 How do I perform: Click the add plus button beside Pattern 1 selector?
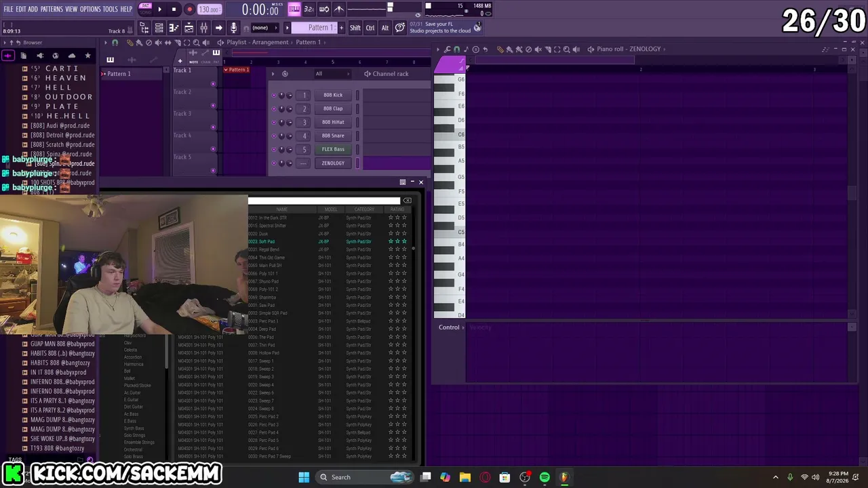[x=342, y=28]
